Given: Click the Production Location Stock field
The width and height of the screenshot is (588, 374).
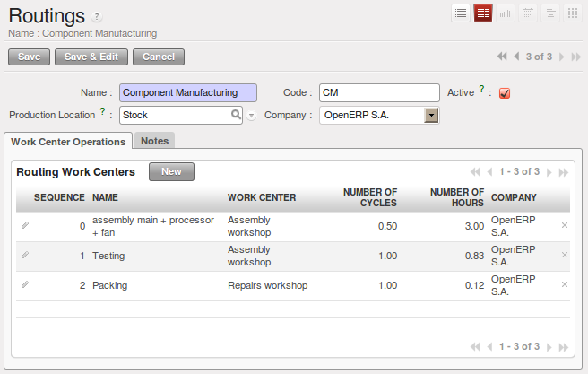Looking at the screenshot, I should 181,115.
